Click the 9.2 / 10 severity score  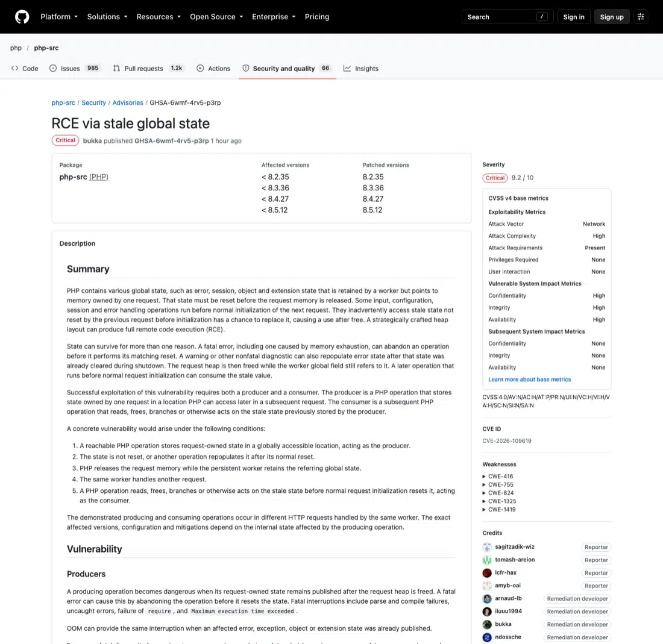(x=522, y=178)
